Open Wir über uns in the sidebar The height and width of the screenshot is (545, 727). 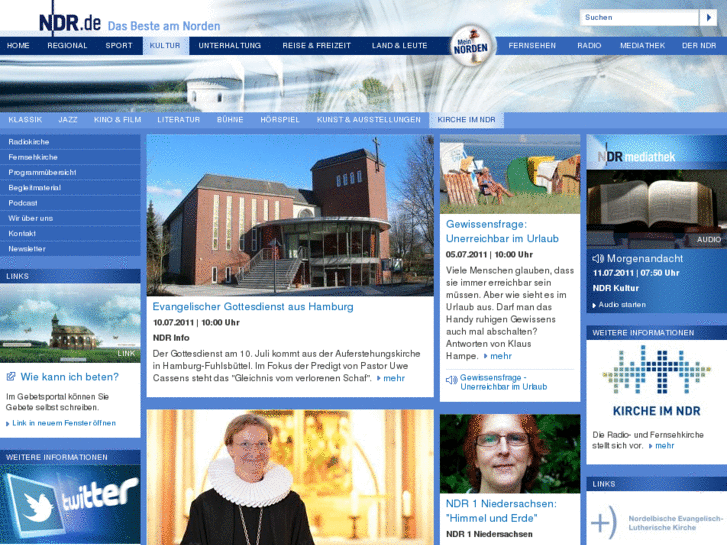pos(70,218)
